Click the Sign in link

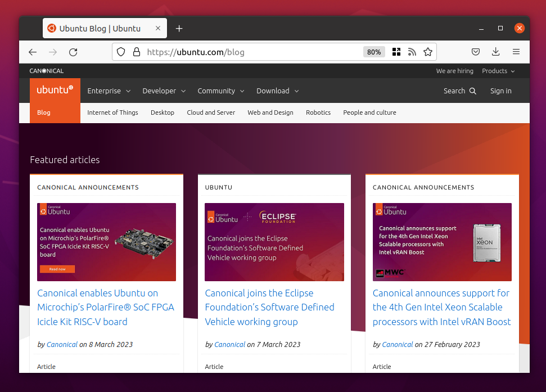click(x=500, y=91)
